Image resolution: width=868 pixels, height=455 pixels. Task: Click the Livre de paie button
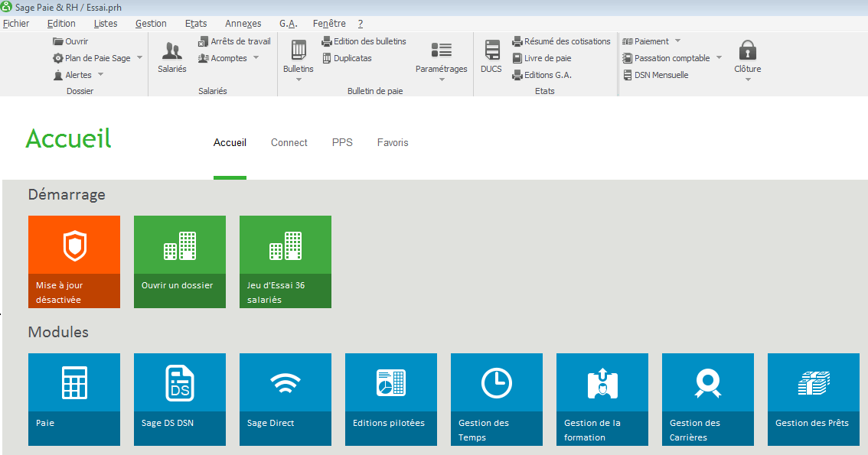(x=547, y=58)
